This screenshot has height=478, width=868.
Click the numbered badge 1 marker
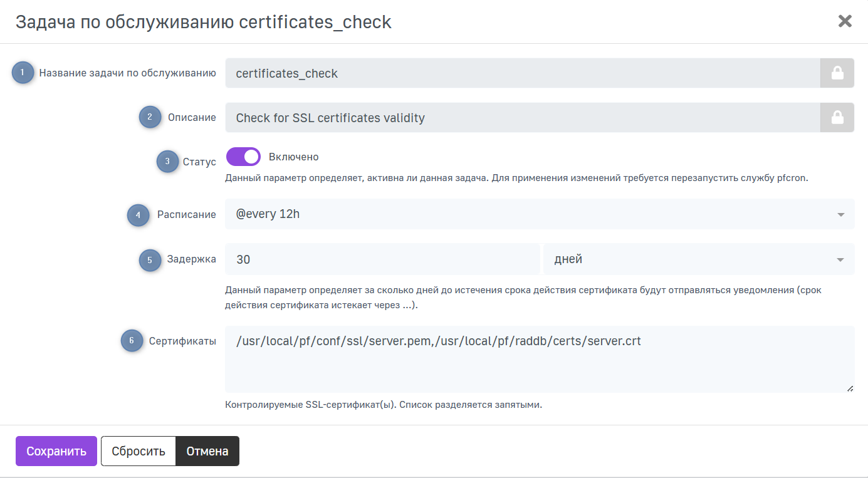pyautogui.click(x=23, y=73)
